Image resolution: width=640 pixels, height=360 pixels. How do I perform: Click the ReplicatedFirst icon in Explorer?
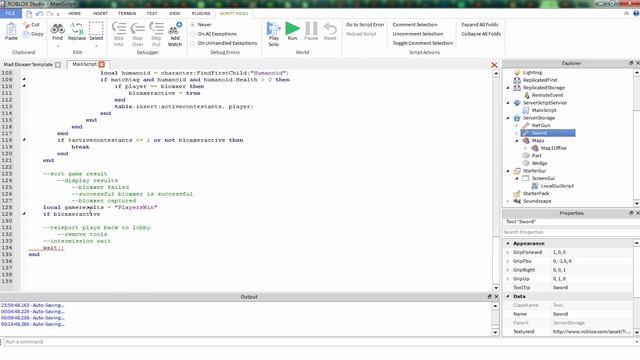click(517, 80)
